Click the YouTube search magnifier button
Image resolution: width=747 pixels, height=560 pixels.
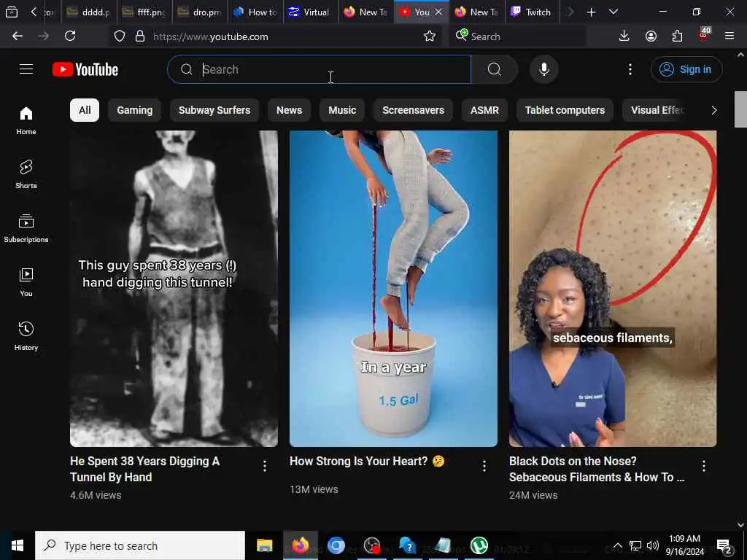coord(495,69)
